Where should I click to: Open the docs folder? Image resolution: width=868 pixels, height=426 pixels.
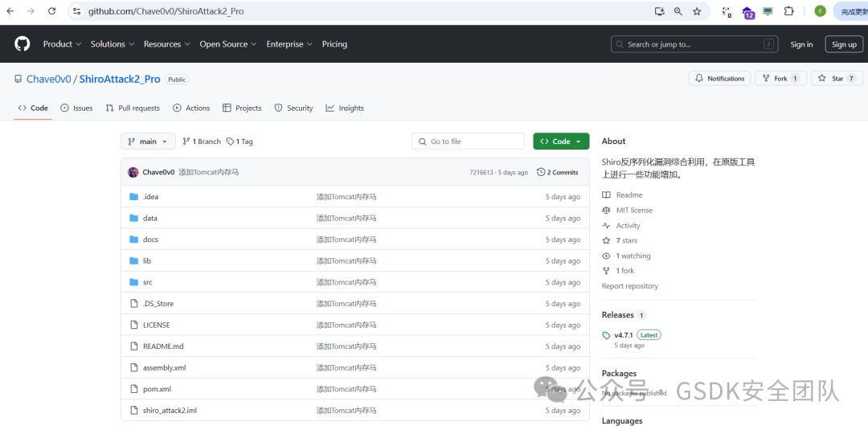150,240
